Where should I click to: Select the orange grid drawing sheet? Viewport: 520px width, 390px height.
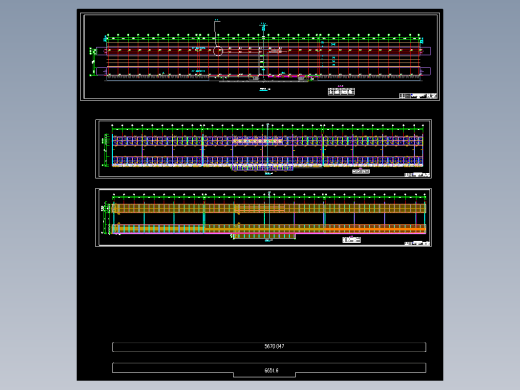(x=263, y=218)
